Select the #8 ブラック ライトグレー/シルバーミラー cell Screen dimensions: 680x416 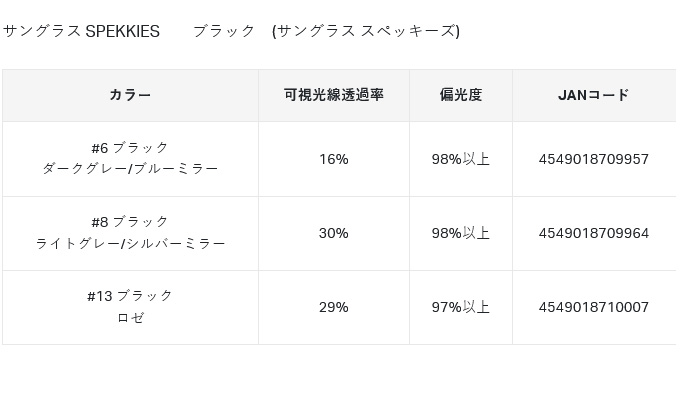click(130, 232)
